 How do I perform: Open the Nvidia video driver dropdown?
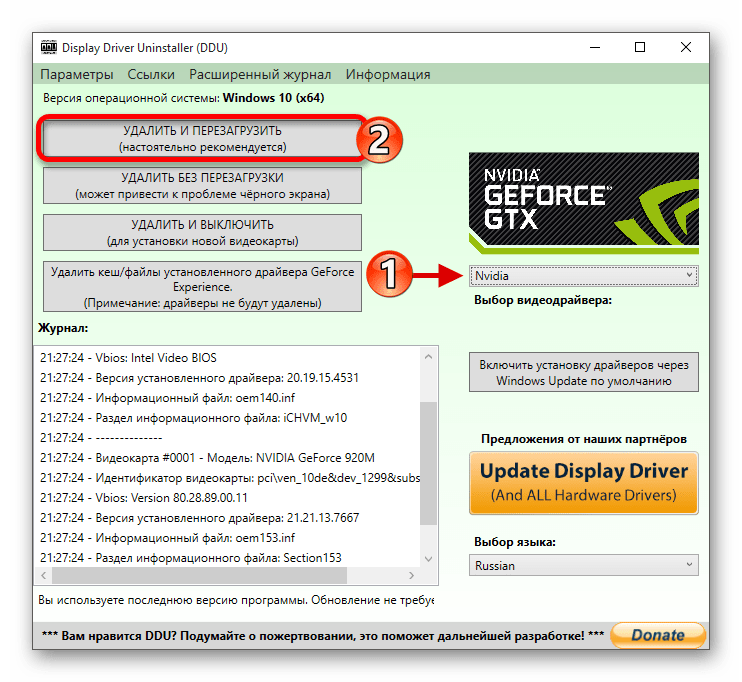pyautogui.click(x=583, y=276)
